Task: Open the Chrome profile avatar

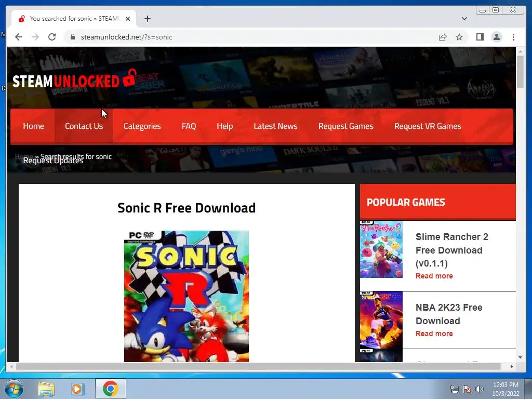Action: point(497,37)
